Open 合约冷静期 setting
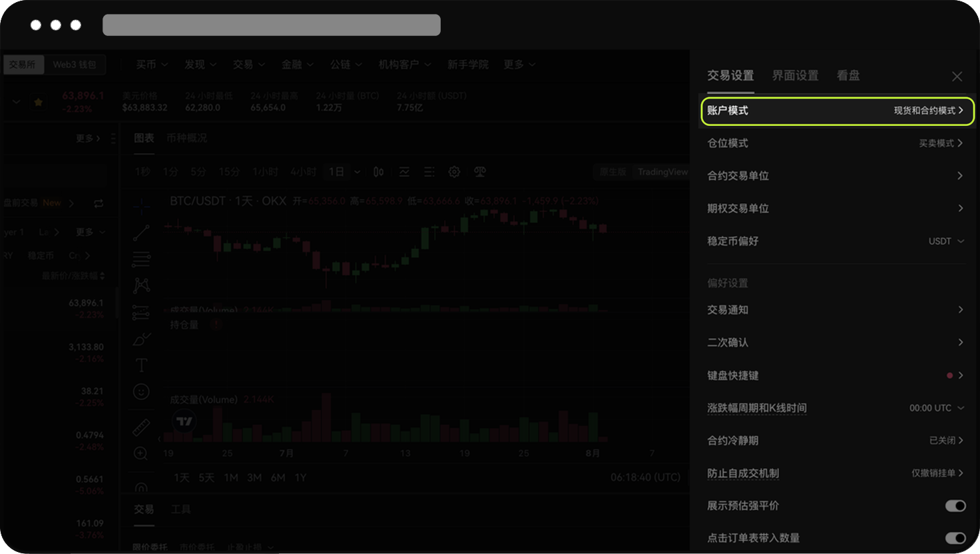This screenshot has height=554, width=980. pos(835,441)
